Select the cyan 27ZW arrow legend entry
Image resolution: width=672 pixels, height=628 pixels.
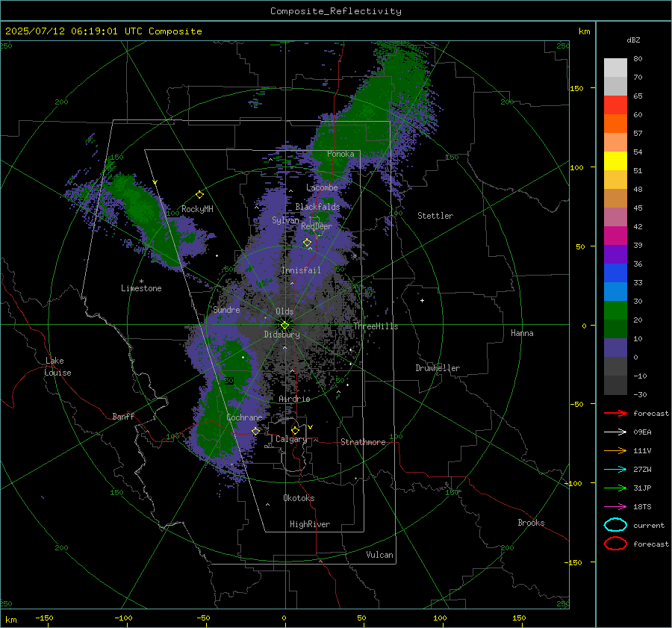click(x=615, y=470)
